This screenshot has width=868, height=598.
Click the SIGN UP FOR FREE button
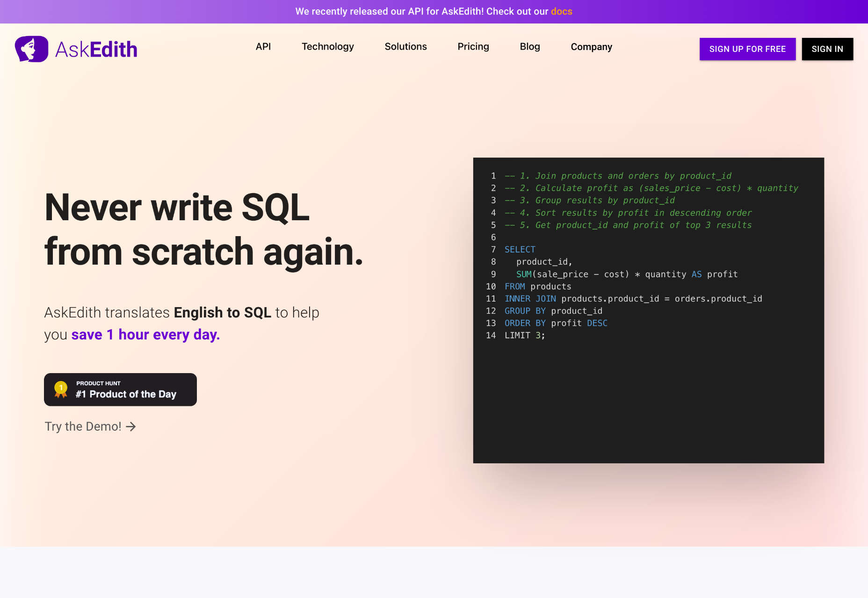(x=747, y=49)
